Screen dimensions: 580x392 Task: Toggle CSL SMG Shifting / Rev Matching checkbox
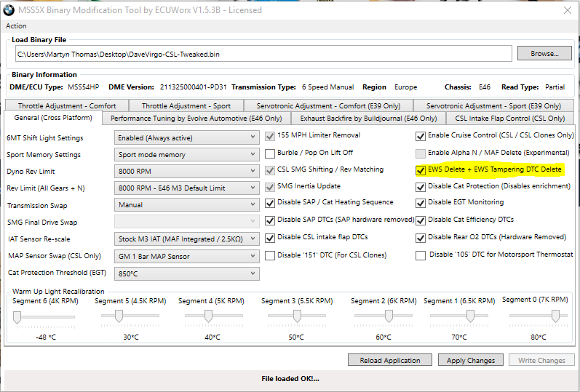[270, 170]
